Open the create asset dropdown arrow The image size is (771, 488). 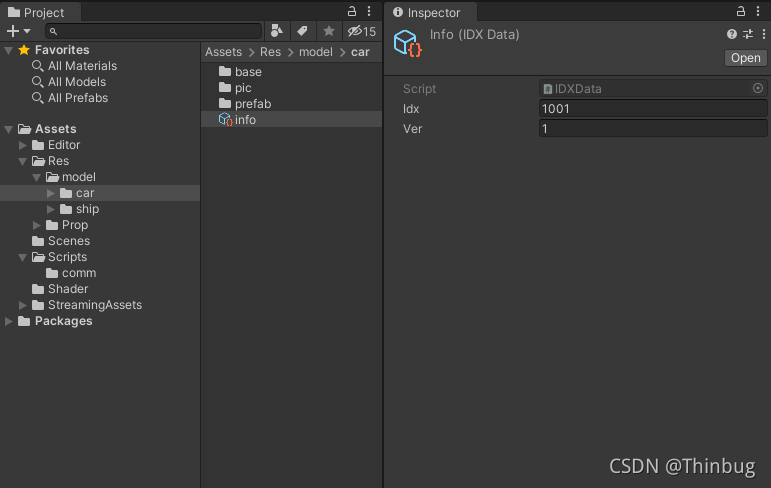(27, 31)
